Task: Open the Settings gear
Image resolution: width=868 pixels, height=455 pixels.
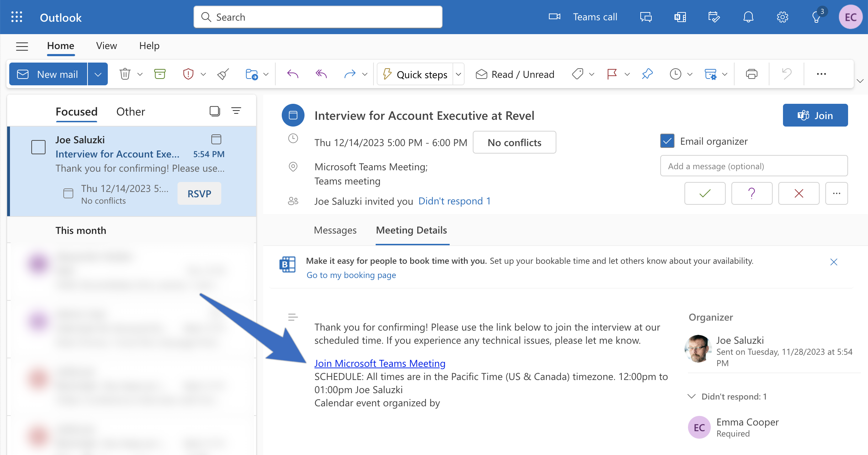Action: 782,17
